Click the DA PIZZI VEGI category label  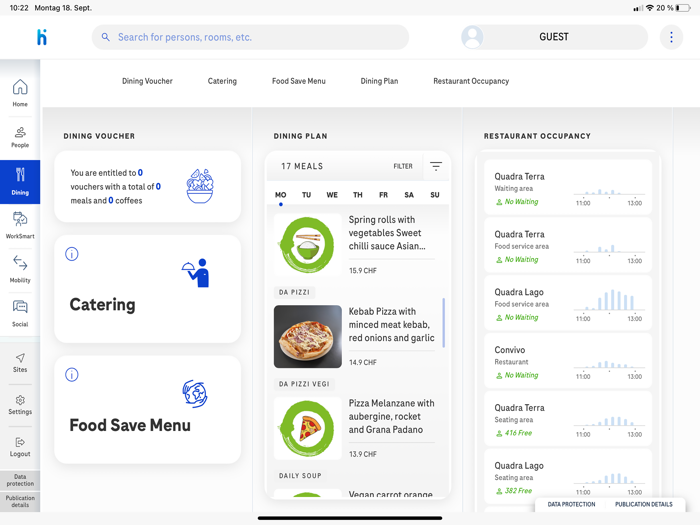click(x=304, y=384)
